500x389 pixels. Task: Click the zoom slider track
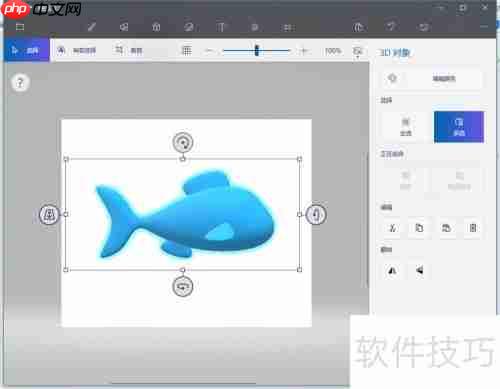click(256, 51)
